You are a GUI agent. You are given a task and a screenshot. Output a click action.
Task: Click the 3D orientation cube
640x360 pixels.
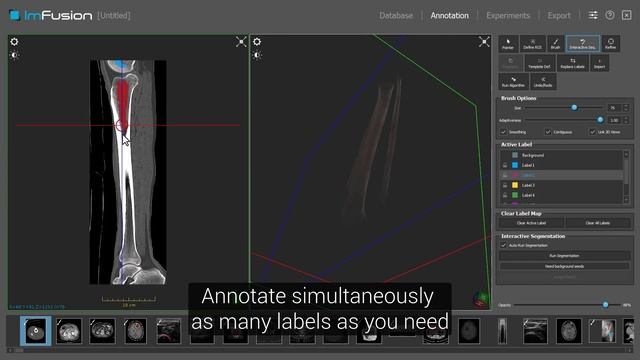(481, 299)
